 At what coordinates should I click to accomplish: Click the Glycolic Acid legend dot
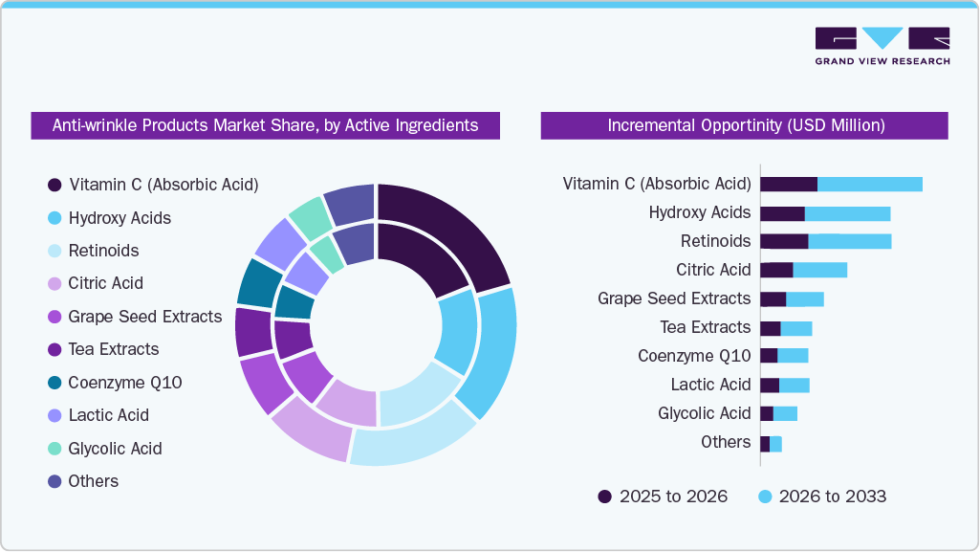tap(54, 448)
